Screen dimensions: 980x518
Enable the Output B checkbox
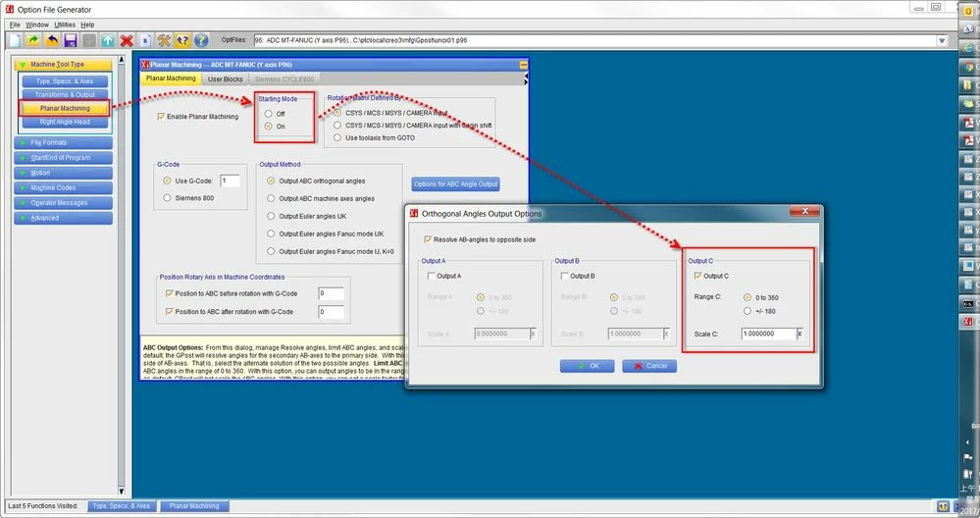[565, 276]
